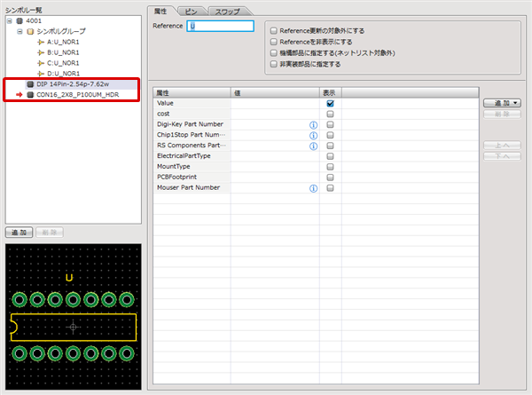Viewport: 532px width, 395px height.
Task: Click the value cell for Value attribute
Action: coord(275,103)
